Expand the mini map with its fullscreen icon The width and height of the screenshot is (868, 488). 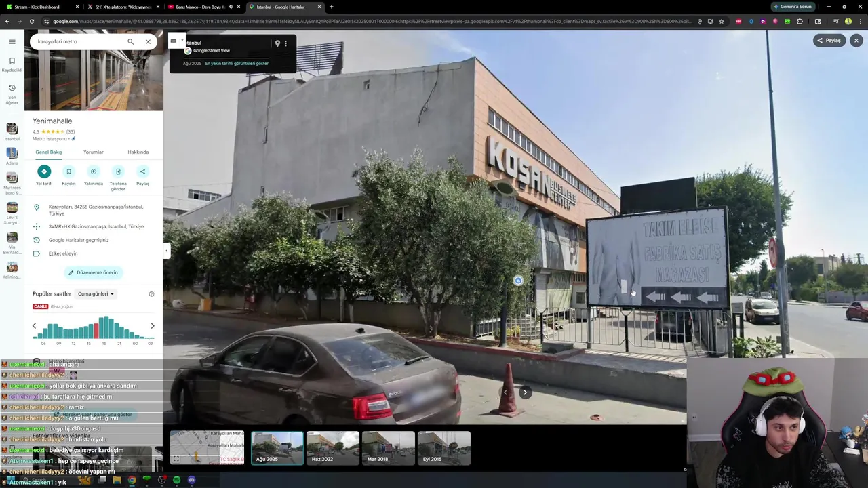176,459
